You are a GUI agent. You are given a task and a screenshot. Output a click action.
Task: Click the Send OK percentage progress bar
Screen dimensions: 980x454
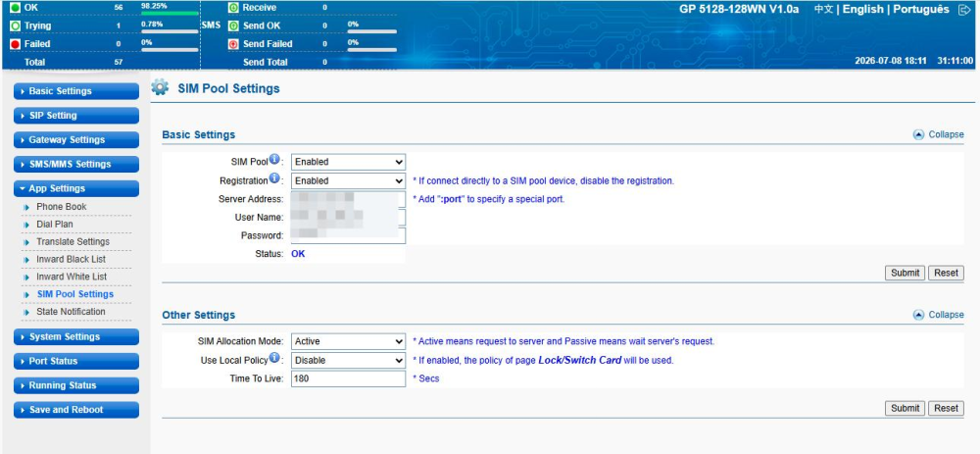tap(371, 30)
